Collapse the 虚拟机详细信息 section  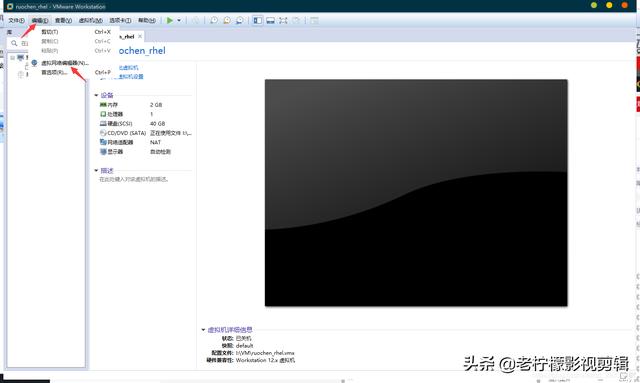(203, 330)
